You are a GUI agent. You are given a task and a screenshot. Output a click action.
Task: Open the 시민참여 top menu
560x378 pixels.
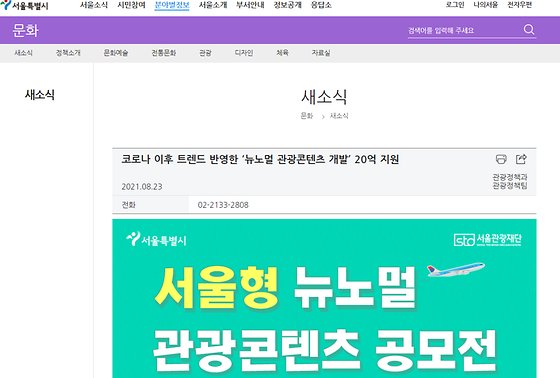coord(131,5)
